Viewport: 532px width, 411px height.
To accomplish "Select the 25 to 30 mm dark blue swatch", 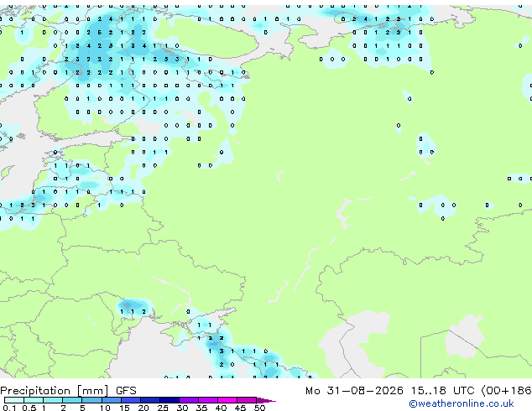I will (170, 400).
